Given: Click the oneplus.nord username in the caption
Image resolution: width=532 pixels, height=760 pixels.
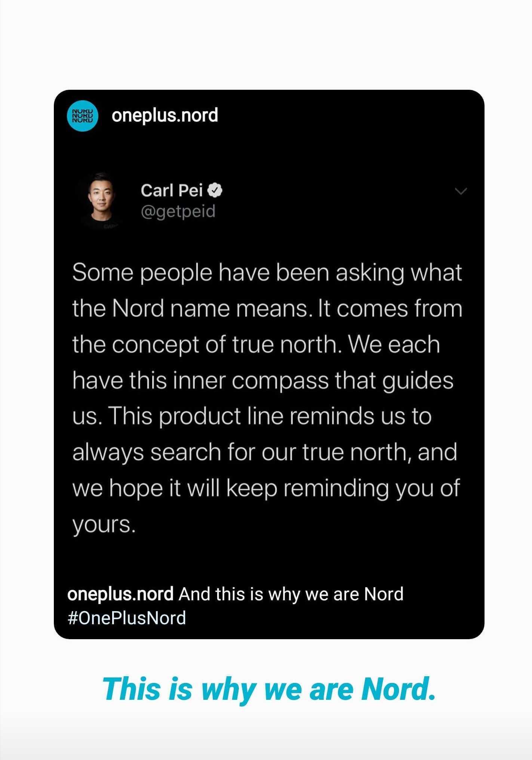Looking at the screenshot, I should (120, 594).
